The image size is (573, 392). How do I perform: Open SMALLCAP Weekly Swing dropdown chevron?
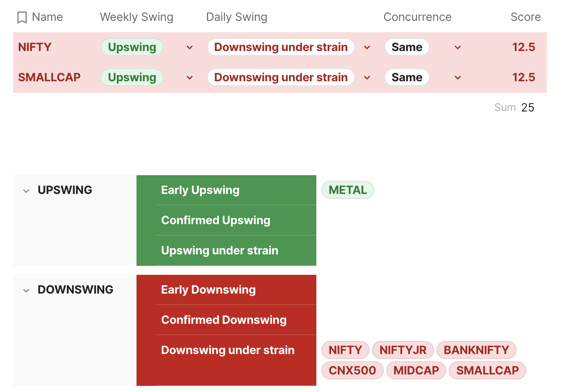[190, 78]
